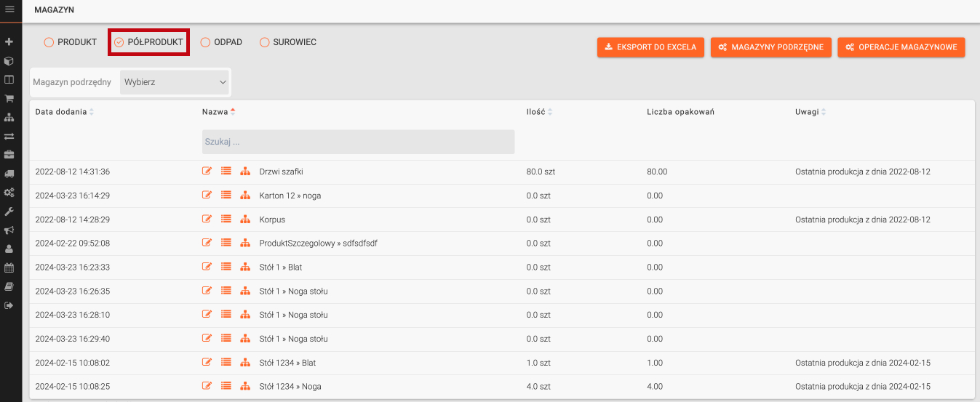980x402 pixels.
Task: Choose the SUROWIEC radio option
Action: click(x=265, y=42)
